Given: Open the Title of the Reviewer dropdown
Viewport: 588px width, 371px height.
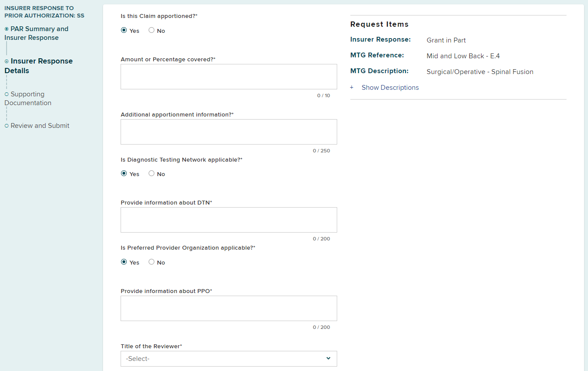Looking at the screenshot, I should click(x=228, y=358).
